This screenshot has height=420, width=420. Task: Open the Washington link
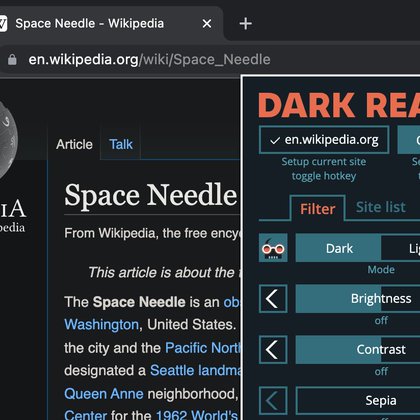tap(101, 324)
